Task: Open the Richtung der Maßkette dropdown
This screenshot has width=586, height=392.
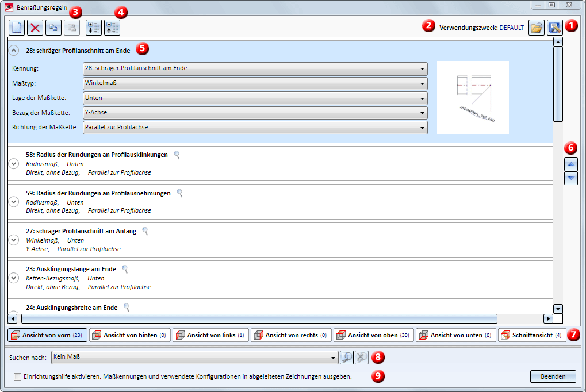Action: (255, 128)
